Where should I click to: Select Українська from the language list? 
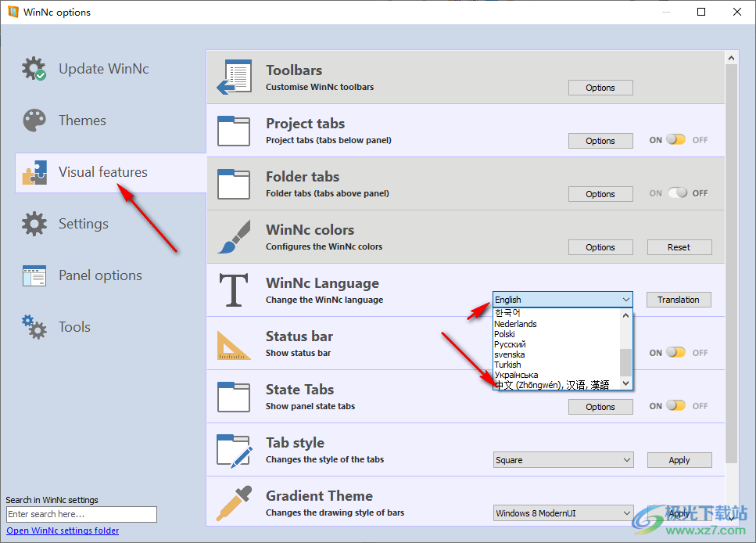pos(557,375)
